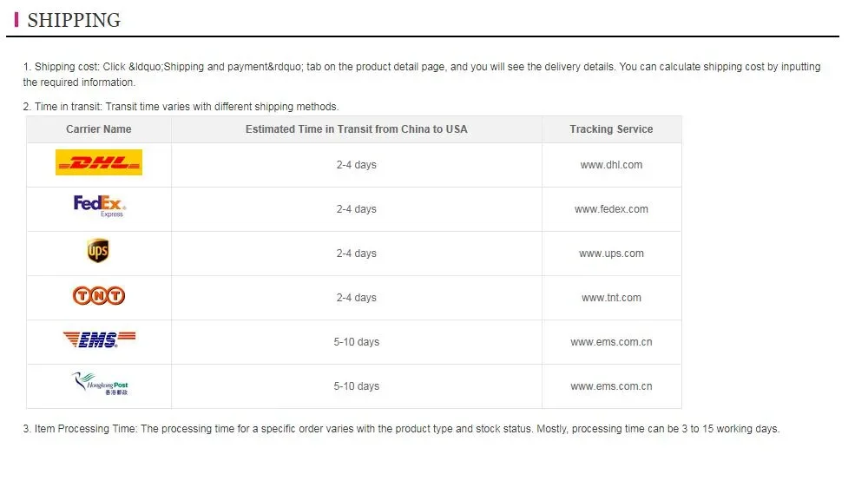This screenshot has width=868, height=481.
Task: Click the Shipping cost instruction paragraph
Action: click(421, 74)
